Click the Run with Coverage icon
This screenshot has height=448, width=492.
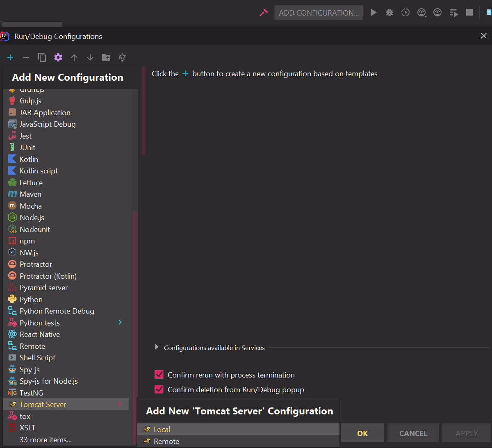pyautogui.click(x=405, y=13)
